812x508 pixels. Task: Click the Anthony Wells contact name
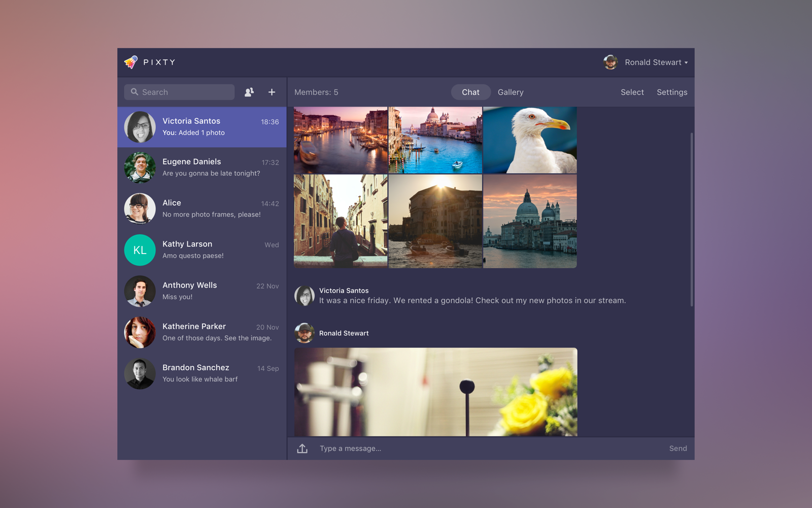click(x=190, y=285)
